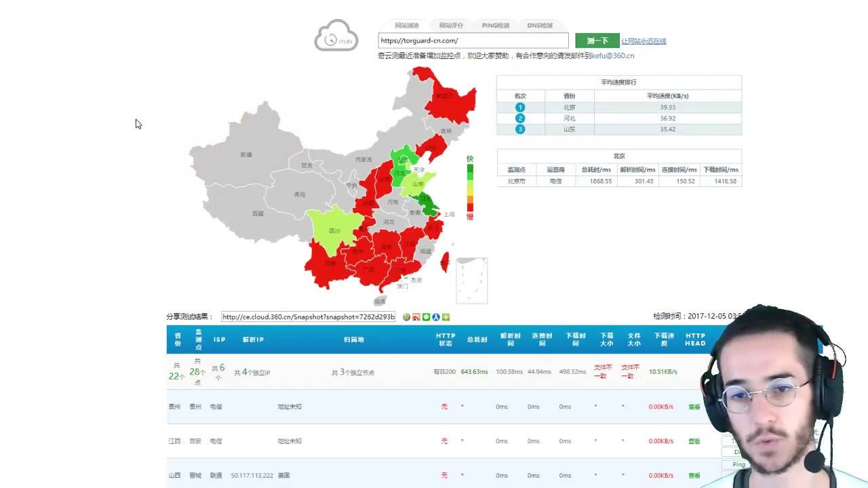The width and height of the screenshot is (868, 488).
Task: Click 1868.55 total time cell
Action: click(x=601, y=181)
